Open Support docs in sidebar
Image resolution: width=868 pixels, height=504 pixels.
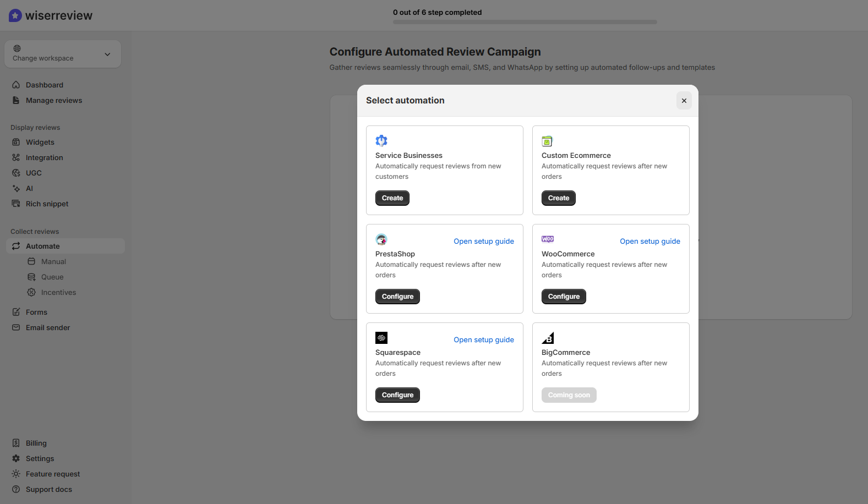pyautogui.click(x=49, y=489)
